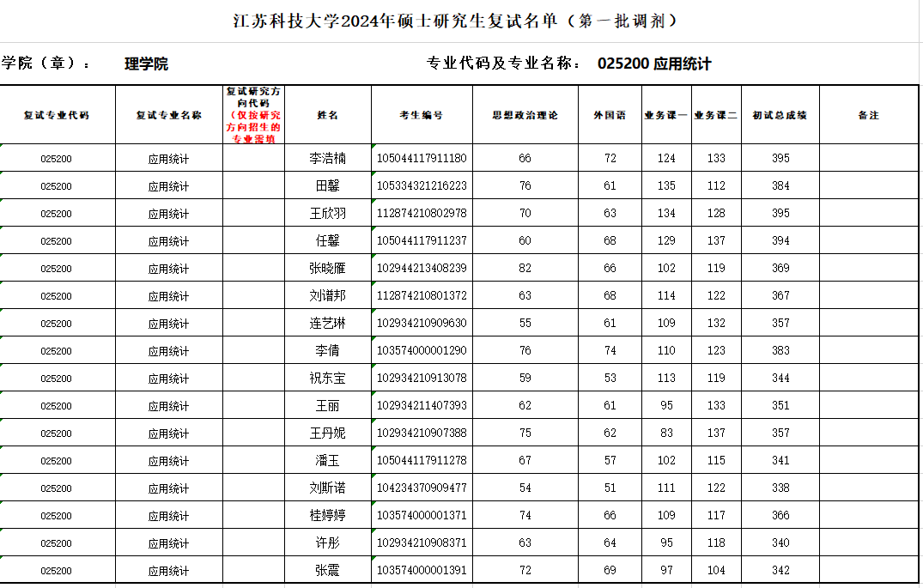The height and width of the screenshot is (588, 923).
Task: Select total score 342 in 张震's row
Action: coord(780,570)
